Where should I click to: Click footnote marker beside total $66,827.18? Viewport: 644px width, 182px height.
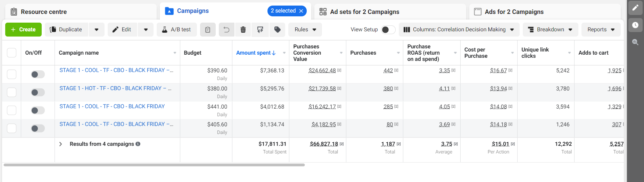[x=341, y=144]
